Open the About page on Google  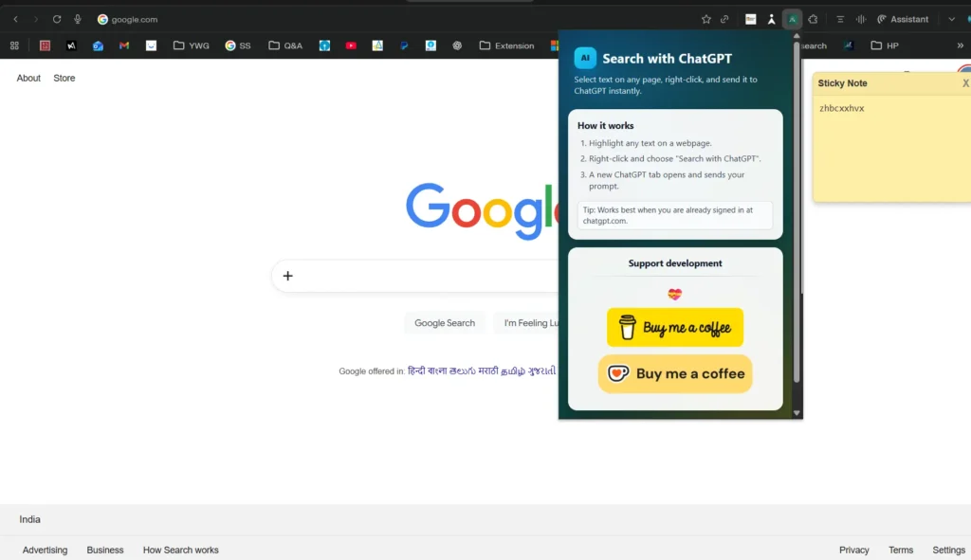point(27,78)
